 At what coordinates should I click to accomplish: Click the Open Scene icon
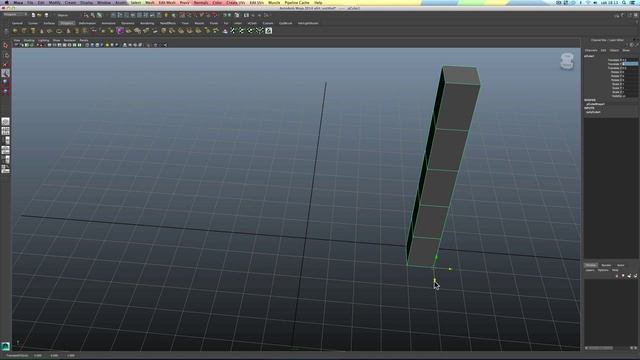click(x=40, y=15)
